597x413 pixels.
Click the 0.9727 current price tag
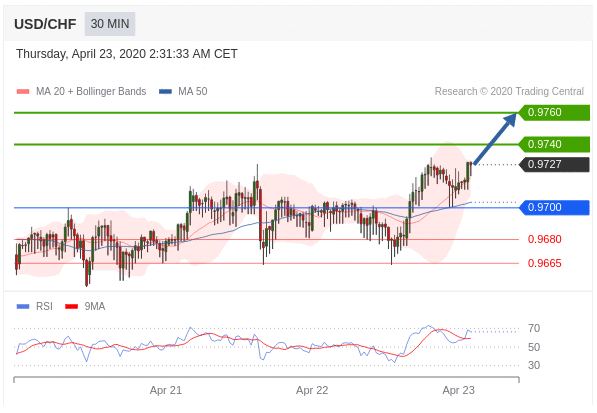(x=554, y=164)
